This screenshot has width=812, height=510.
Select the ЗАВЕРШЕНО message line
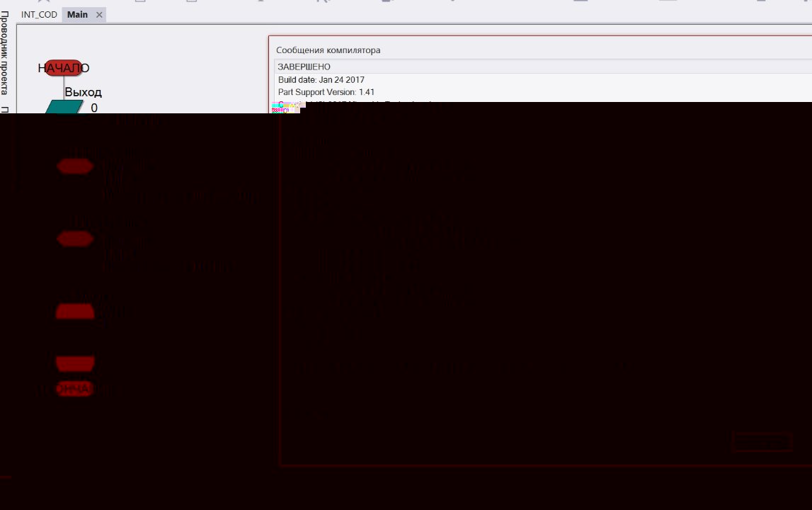pyautogui.click(x=543, y=67)
